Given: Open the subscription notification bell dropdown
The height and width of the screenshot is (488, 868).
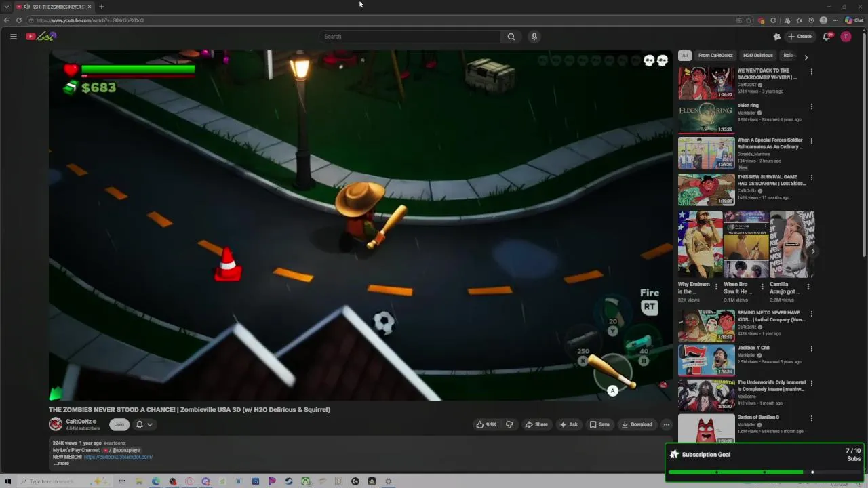Looking at the screenshot, I should point(144,424).
